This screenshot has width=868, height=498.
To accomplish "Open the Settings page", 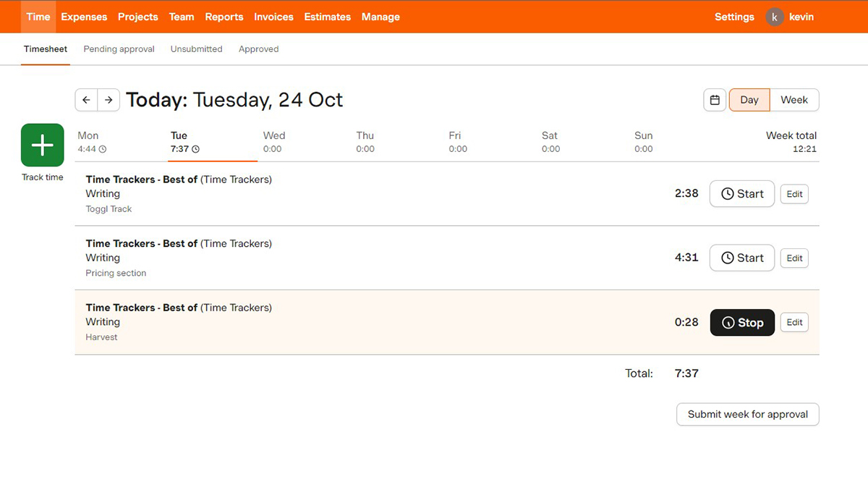I will coord(734,17).
